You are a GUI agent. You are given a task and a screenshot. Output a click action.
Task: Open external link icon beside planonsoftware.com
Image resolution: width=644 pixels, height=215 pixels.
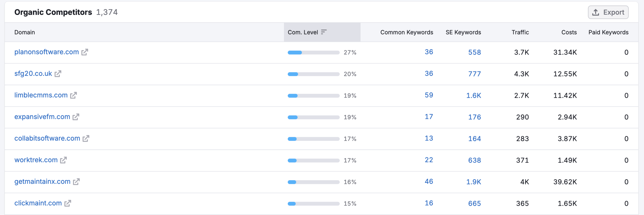click(85, 52)
